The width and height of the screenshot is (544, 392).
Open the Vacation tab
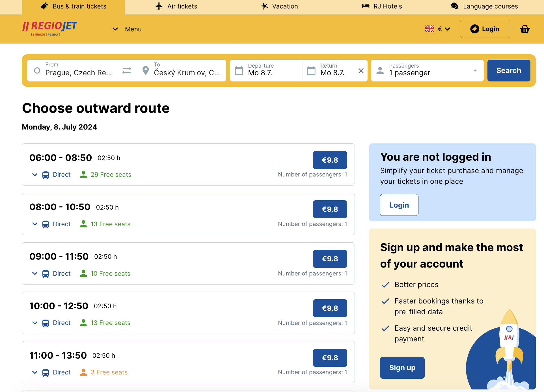tap(279, 6)
